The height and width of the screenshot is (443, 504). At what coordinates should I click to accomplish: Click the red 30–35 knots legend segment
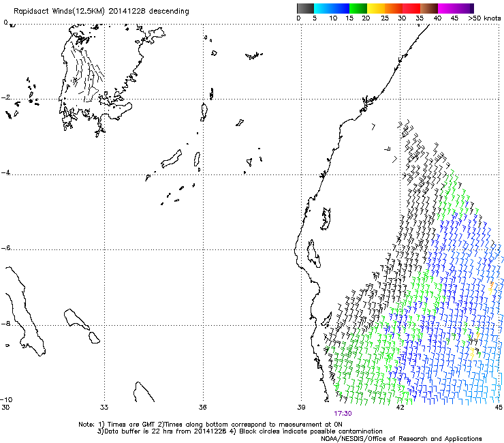pyautogui.click(x=411, y=8)
